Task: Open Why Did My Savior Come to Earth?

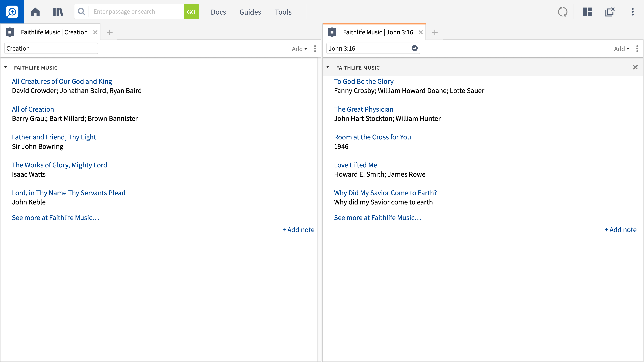Action: [386, 193]
